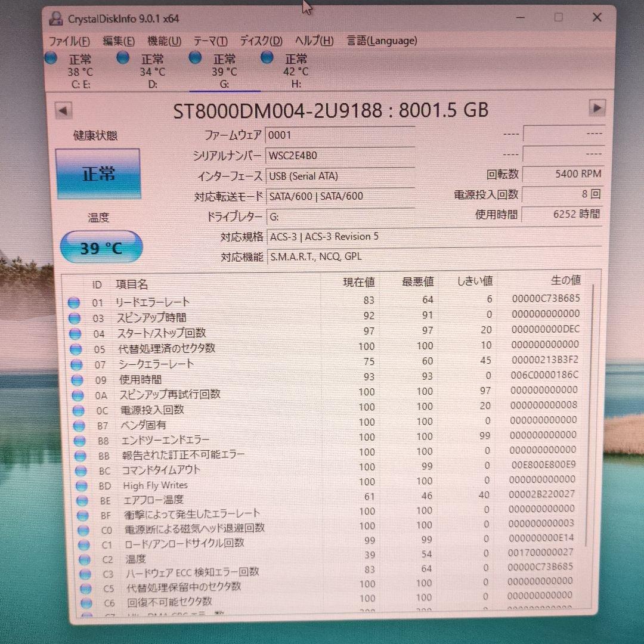Click the disk title ST8000DM004-2U9188 : 8001.5 GB
Screen dimensions: 644x644
pyautogui.click(x=330, y=110)
